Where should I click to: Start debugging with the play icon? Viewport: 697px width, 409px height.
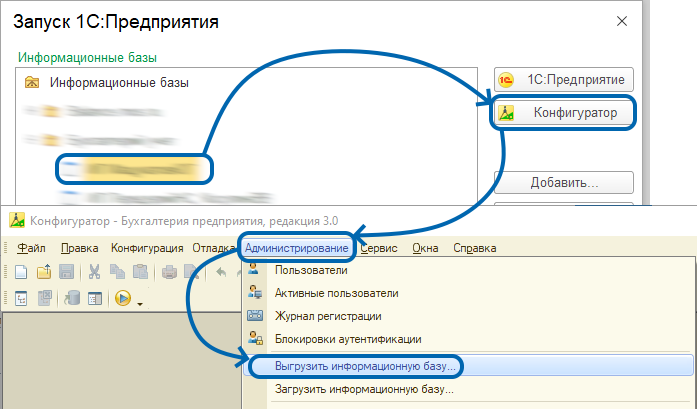pyautogui.click(x=123, y=298)
